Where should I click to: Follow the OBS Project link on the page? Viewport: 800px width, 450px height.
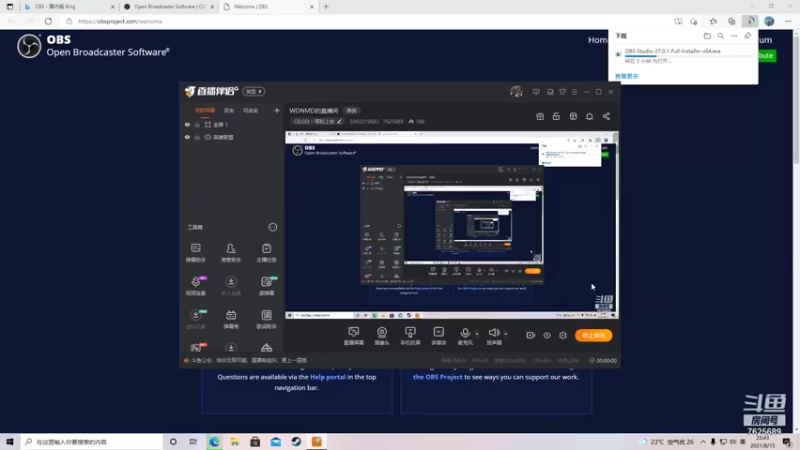point(437,377)
